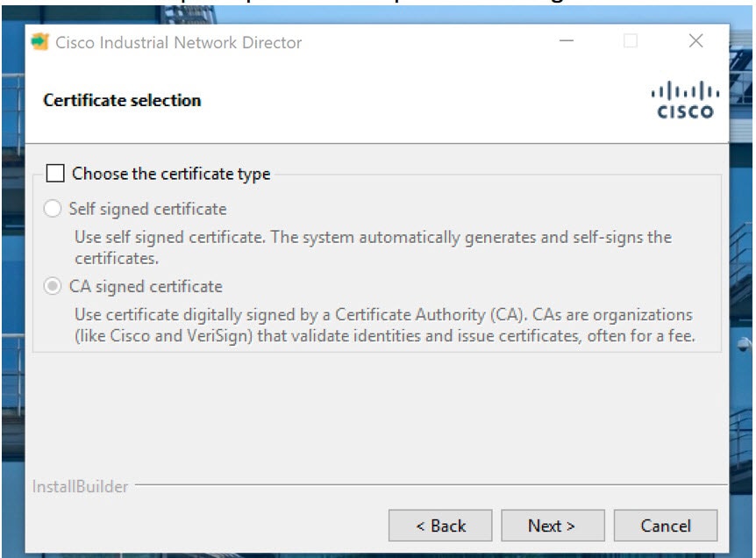Select the CA signed certificate radio button

53,286
